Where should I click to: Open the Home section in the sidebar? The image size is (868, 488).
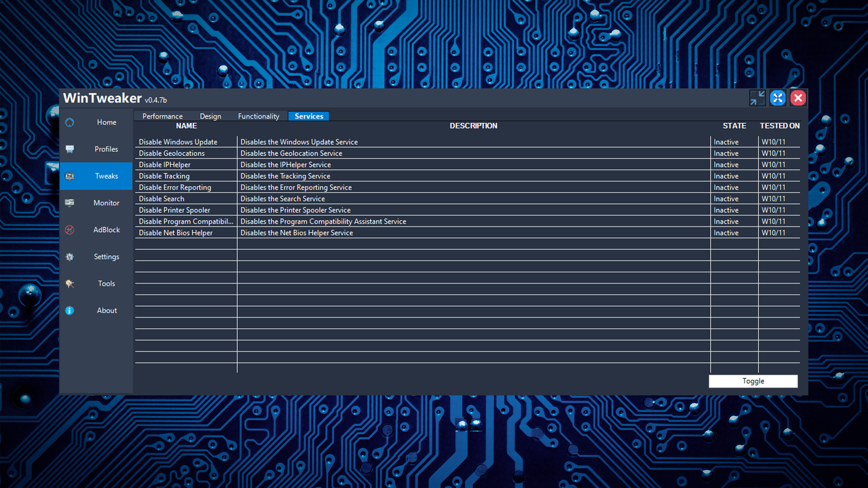(70, 122)
